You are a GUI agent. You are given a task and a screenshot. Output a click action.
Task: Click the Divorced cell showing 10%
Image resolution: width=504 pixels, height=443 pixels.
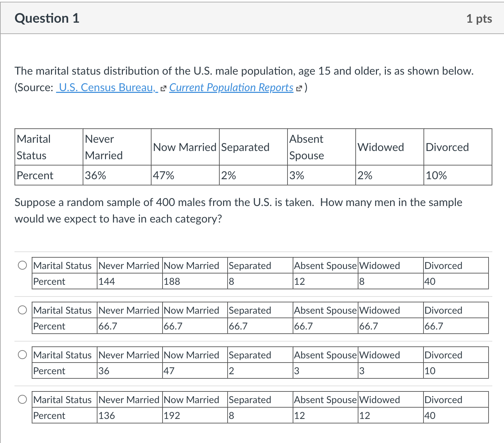(436, 175)
